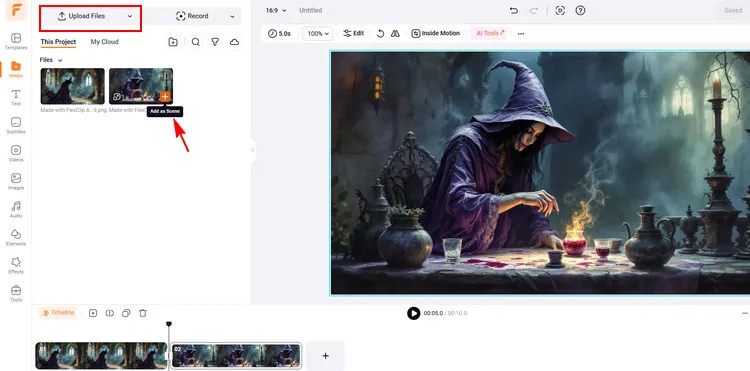Open the Tools sidebar panel
The width and height of the screenshot is (750, 371).
[x=16, y=294]
